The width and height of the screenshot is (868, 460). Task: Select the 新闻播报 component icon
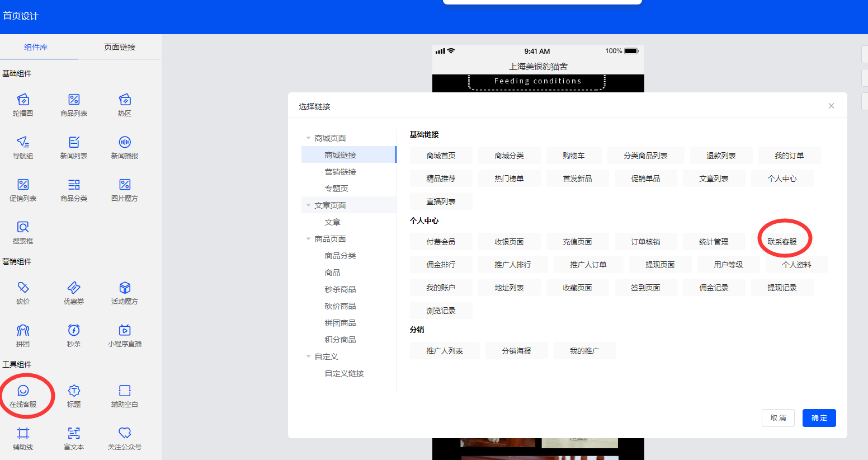point(125,142)
